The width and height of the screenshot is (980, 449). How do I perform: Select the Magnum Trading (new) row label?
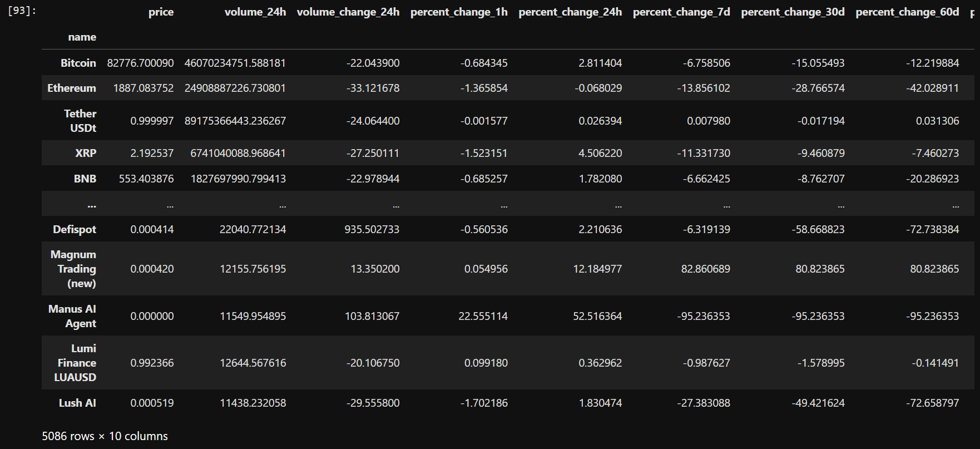click(x=73, y=269)
